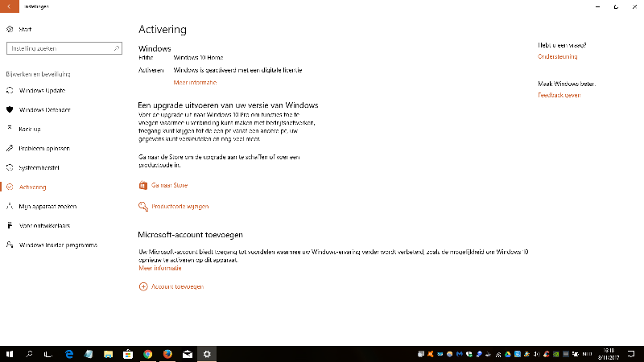
Task: Click the plus icon beside Account toevoegen
Action: click(143, 286)
